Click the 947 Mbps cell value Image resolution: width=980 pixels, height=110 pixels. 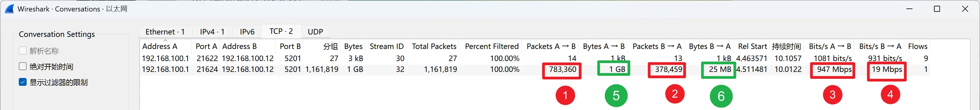[834, 70]
